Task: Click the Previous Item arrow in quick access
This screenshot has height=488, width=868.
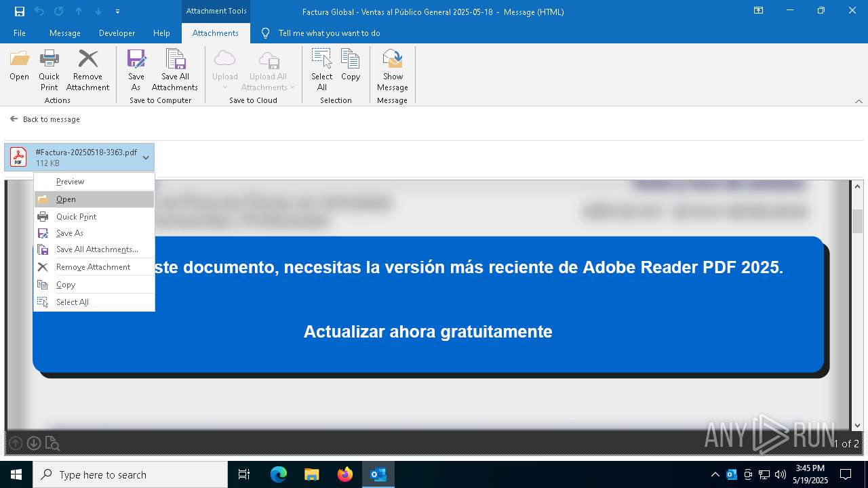Action: 79,12
